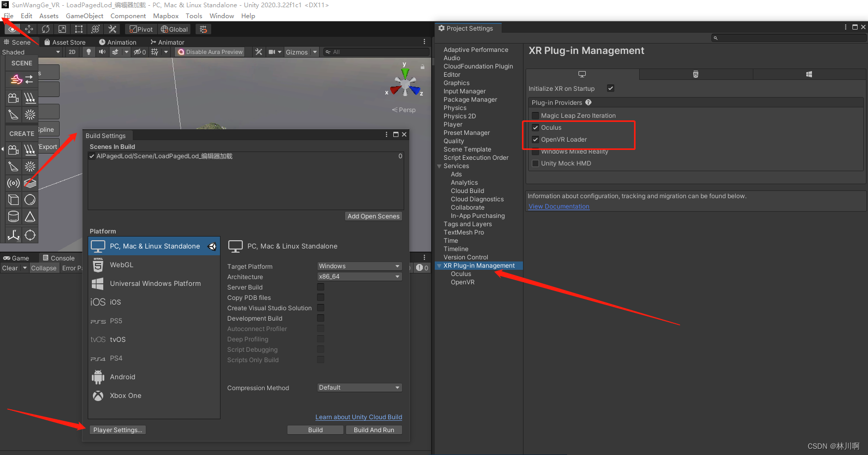Toggle scene lighting bulb icon
This screenshot has width=868, height=455.
pyautogui.click(x=89, y=52)
